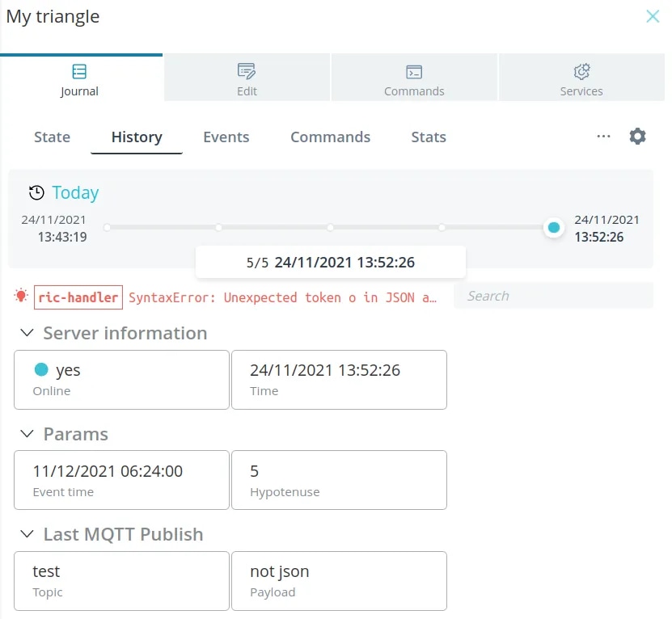Click the ric-handler error badge
This screenshot has height=619, width=672.
click(x=78, y=297)
